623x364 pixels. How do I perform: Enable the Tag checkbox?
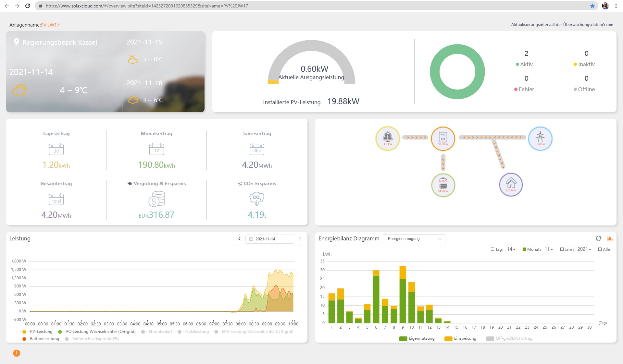492,249
